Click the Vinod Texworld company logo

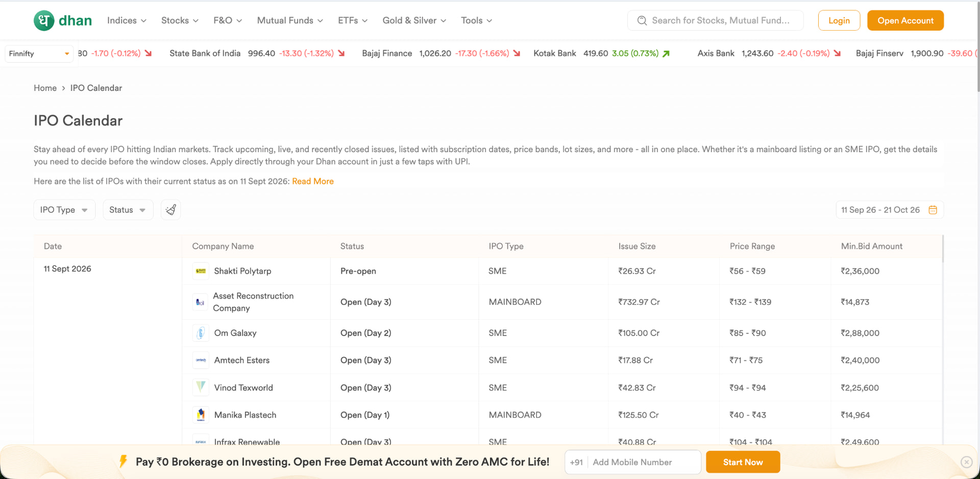pyautogui.click(x=201, y=388)
